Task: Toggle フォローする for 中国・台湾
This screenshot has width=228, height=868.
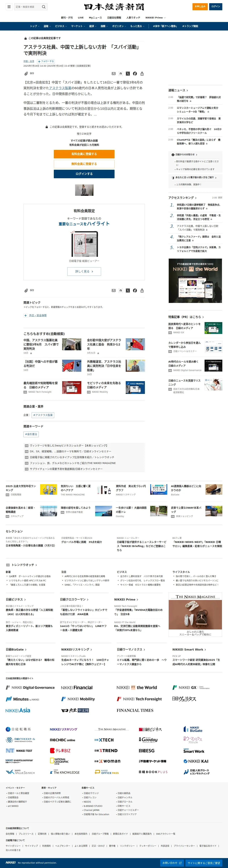Action: pyautogui.click(x=46, y=61)
